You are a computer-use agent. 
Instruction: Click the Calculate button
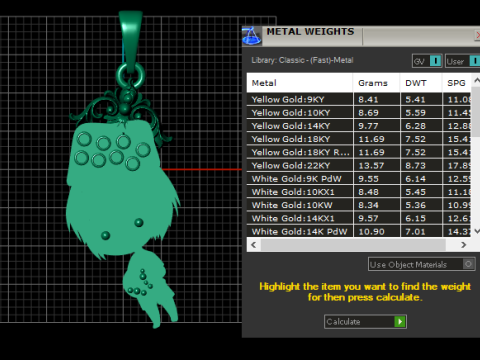(x=365, y=322)
